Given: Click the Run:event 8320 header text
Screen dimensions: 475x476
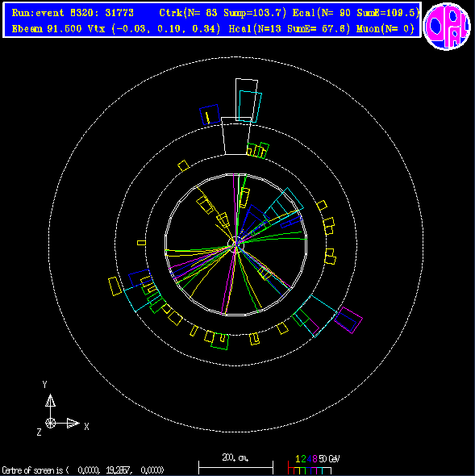Looking at the screenshot, I should coord(73,13).
